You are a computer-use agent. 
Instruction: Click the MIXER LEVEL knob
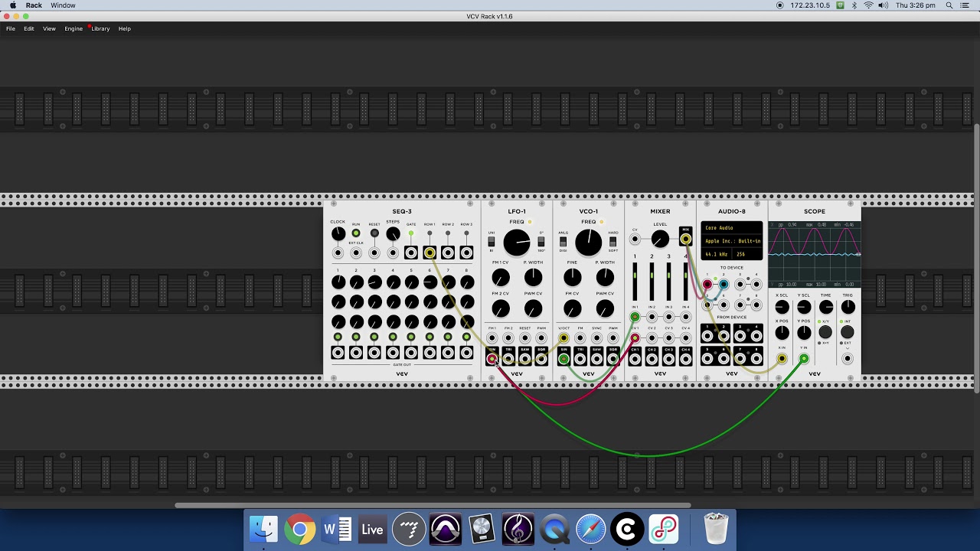(659, 240)
